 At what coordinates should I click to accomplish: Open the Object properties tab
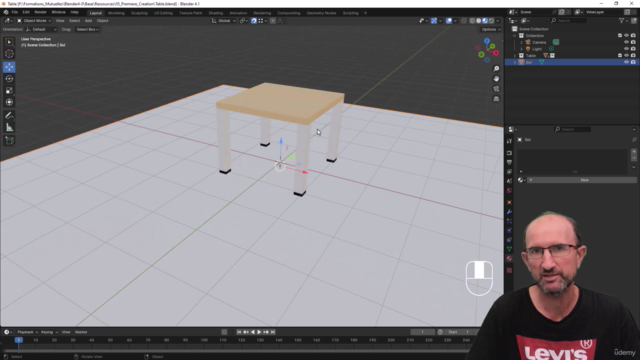click(509, 202)
